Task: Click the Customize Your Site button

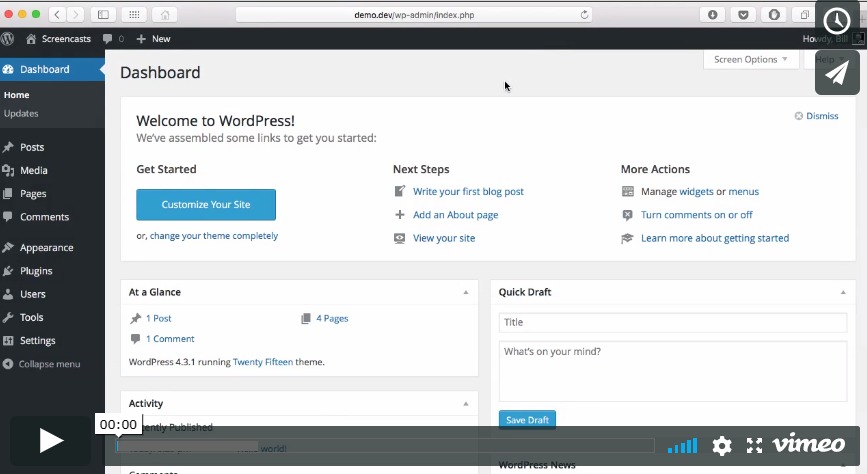Action: coord(206,204)
